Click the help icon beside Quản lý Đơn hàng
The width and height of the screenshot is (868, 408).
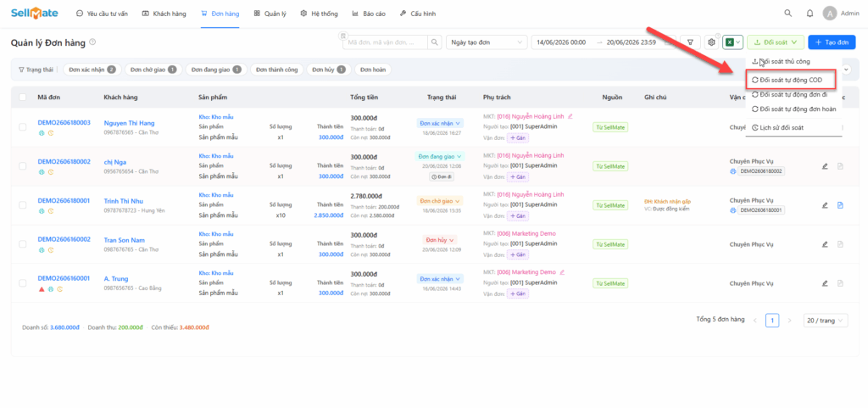click(92, 42)
